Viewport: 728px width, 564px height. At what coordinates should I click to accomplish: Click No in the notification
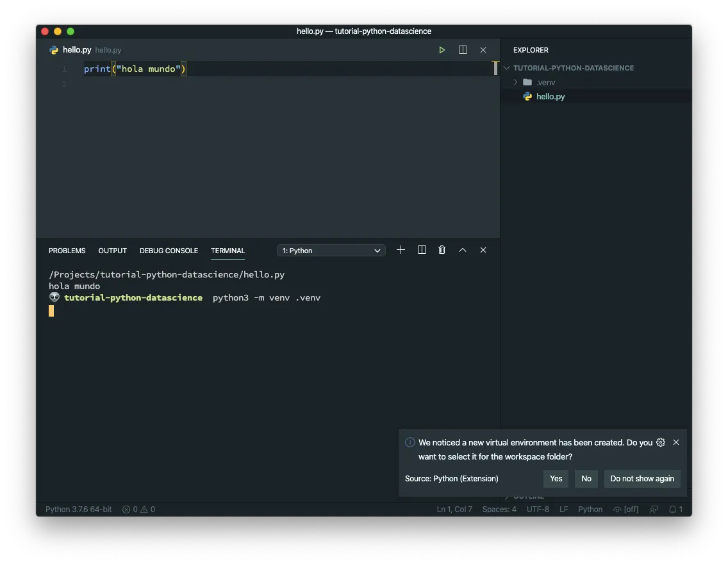(586, 479)
